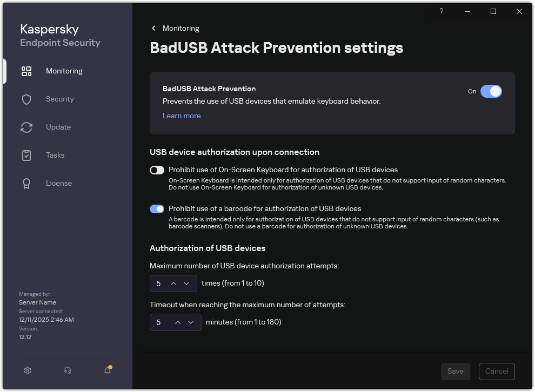Open Update via its sync icon

[26, 127]
